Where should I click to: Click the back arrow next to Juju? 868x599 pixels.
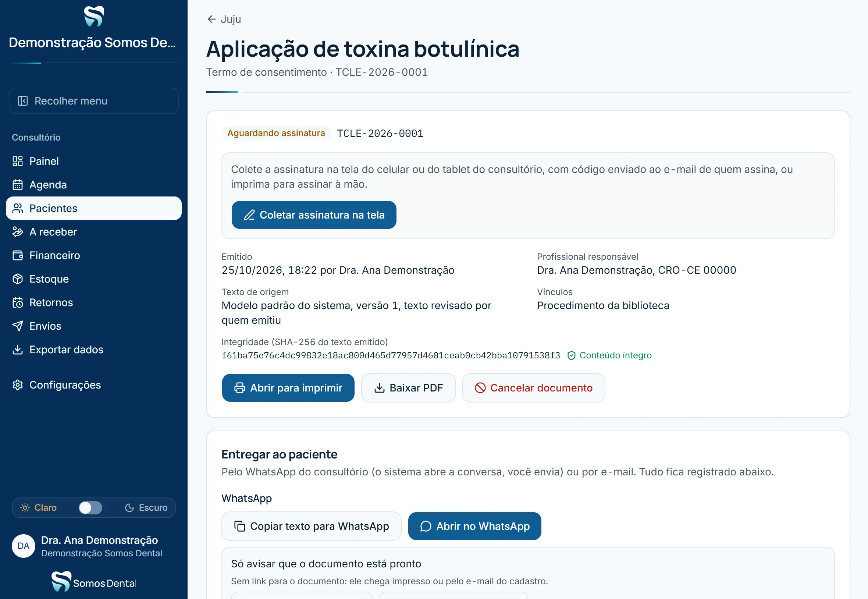pyautogui.click(x=211, y=19)
